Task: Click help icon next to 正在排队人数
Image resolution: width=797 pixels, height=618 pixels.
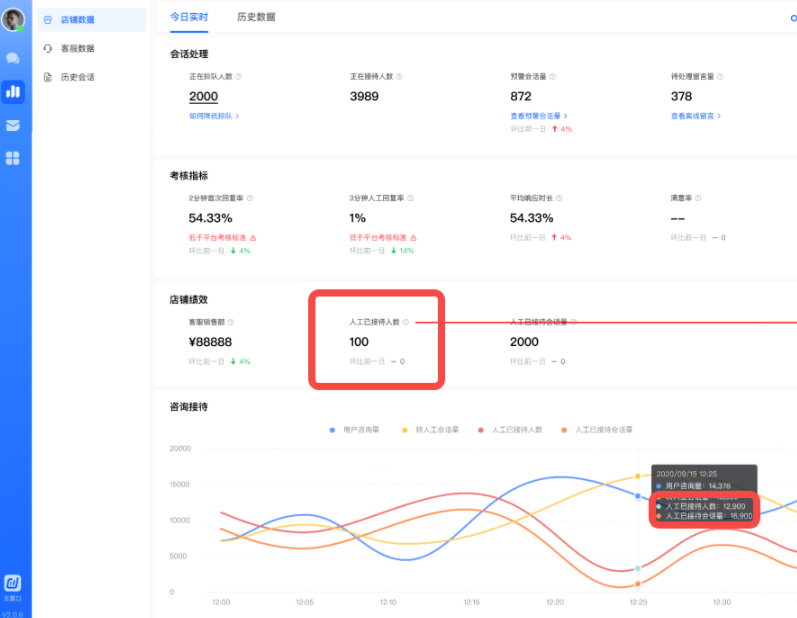Action: [238, 76]
